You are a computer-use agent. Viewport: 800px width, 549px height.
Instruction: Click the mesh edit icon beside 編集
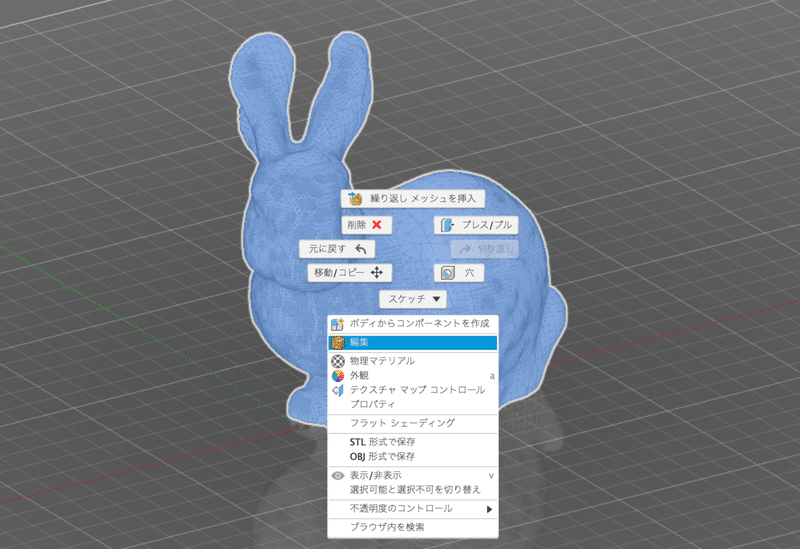(338, 343)
